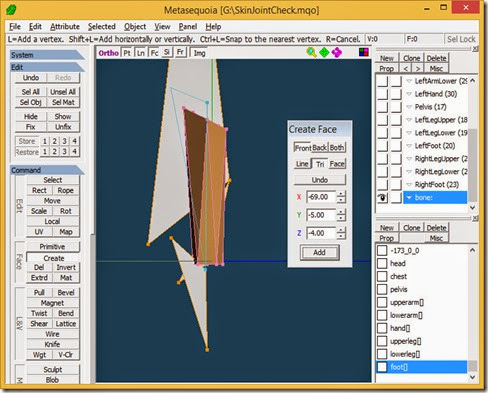This screenshot has height=393, width=488.
Task: Click the RGB color grid icon
Action: pyautogui.click(x=364, y=52)
